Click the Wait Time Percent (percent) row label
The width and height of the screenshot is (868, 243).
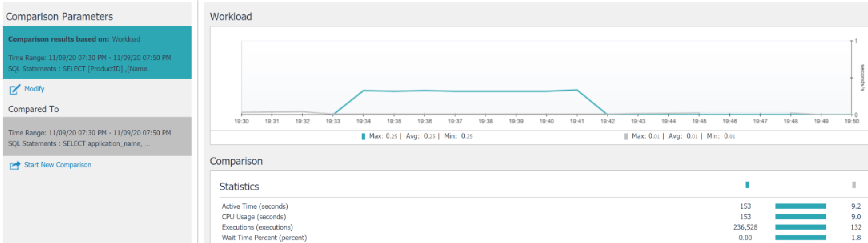264,238
